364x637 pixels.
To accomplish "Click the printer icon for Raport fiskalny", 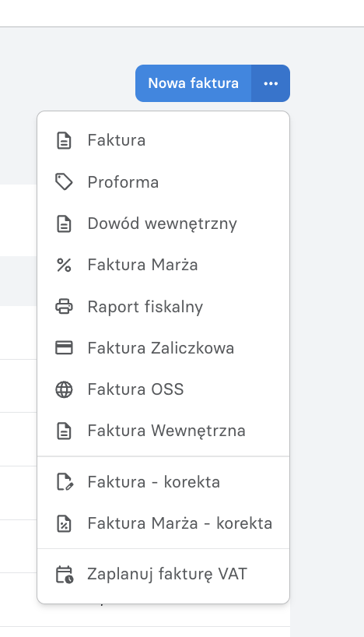I will pos(64,306).
